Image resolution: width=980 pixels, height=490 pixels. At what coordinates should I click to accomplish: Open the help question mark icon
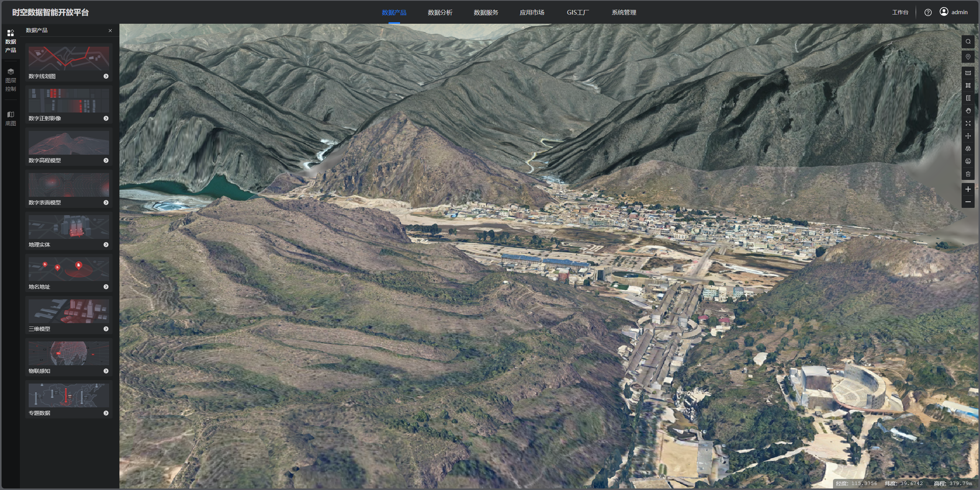(x=928, y=12)
